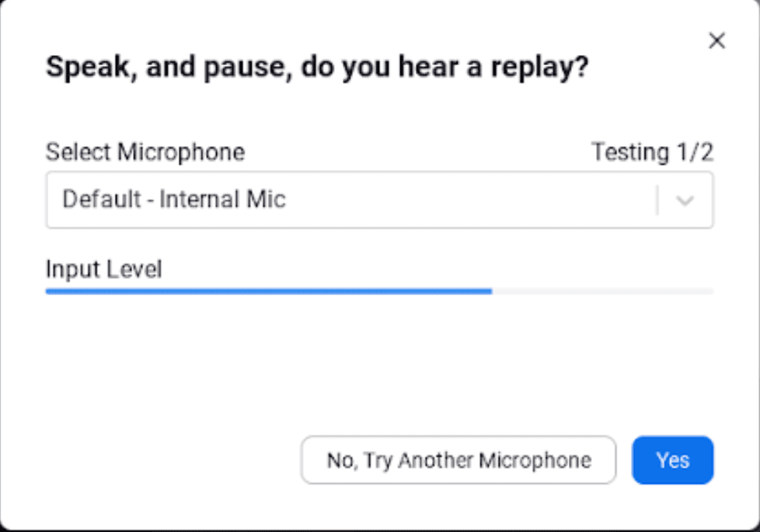
Task: Click the Testing 1/2 progress label
Action: [x=653, y=152]
